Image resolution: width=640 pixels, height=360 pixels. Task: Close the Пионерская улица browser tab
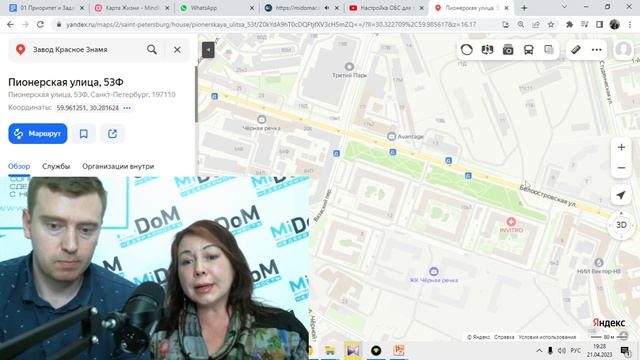[x=507, y=8]
